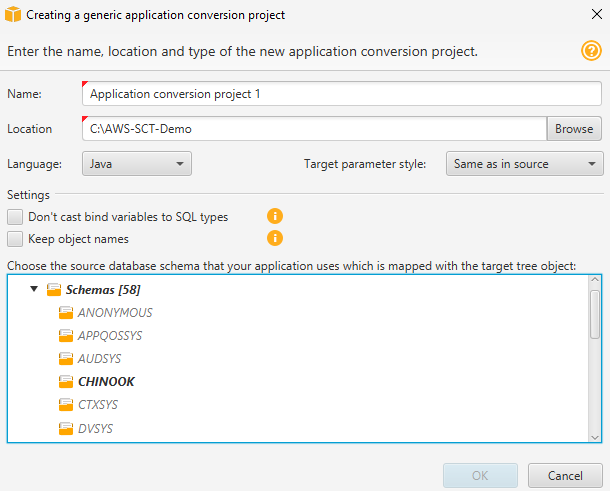
Task: Click info icon next to Keep object names
Action: (x=275, y=238)
